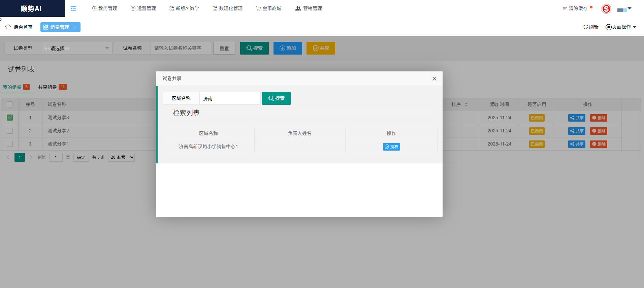The width and height of the screenshot is (644, 288).
Task: Click the sidebar collapse hamburger icon
Action: point(73,8)
